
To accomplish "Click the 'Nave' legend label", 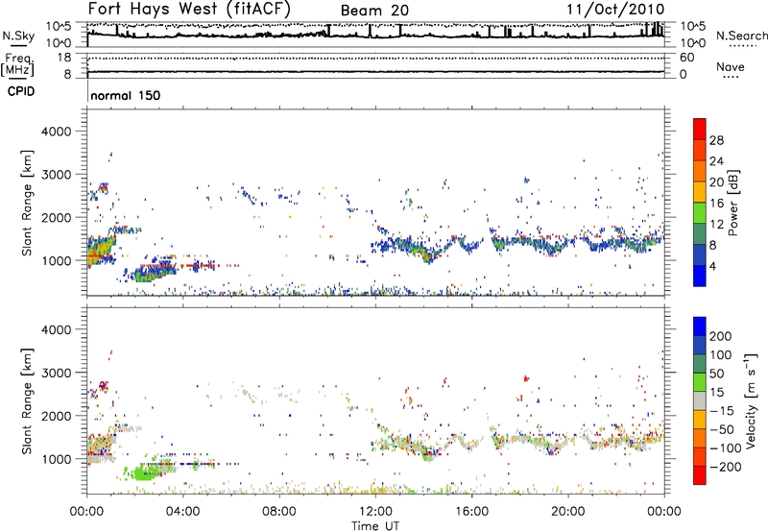I will click(731, 66).
